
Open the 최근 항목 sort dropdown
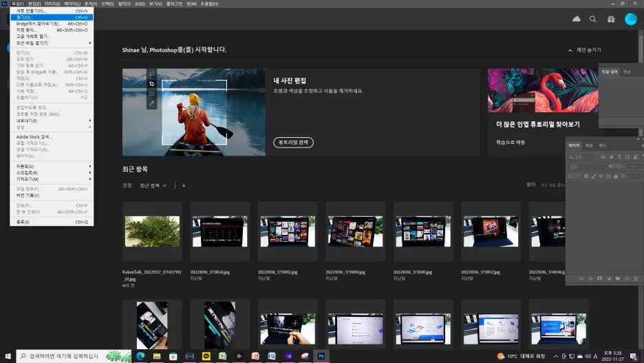pyautogui.click(x=153, y=185)
